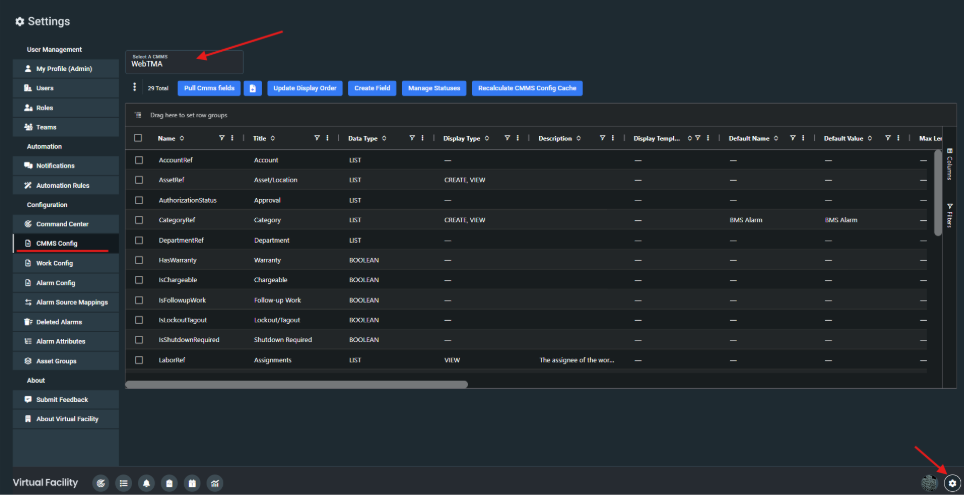The width and height of the screenshot is (964, 495).
Task: Open the list view icon in the bottom bar
Action: pos(124,483)
